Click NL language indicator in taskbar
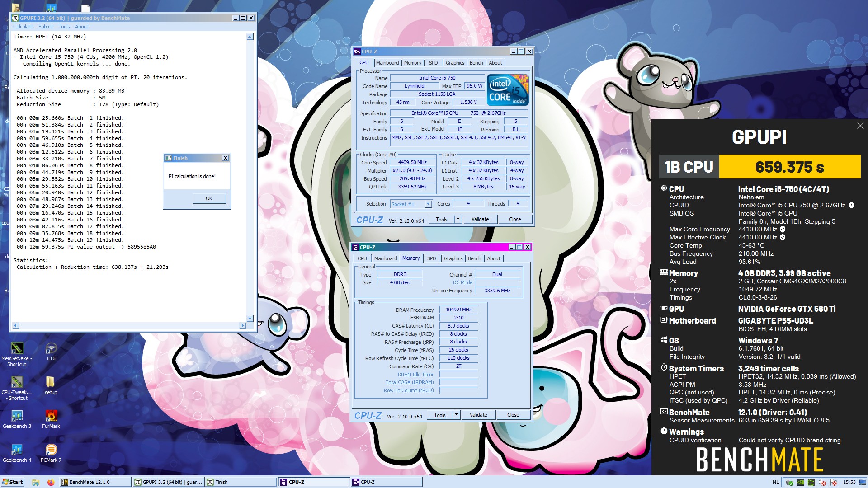868x488 pixels. click(x=776, y=482)
